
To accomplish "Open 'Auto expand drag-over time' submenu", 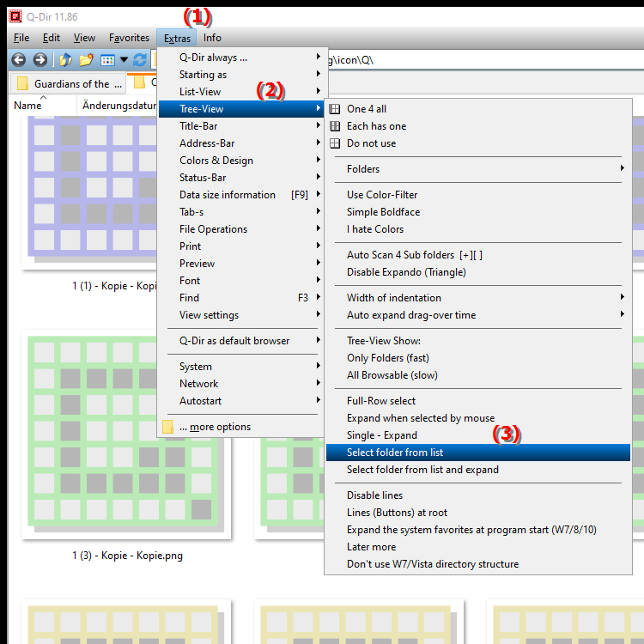I will [x=478, y=315].
